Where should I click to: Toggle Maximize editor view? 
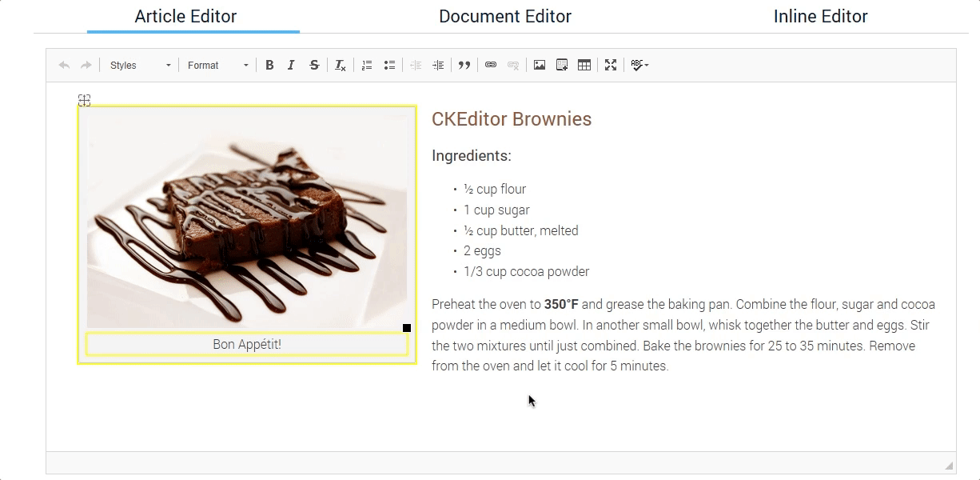(x=611, y=66)
